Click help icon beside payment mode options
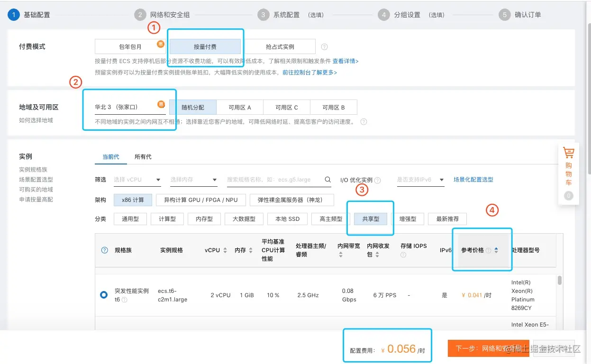The height and width of the screenshot is (364, 591). point(324,47)
